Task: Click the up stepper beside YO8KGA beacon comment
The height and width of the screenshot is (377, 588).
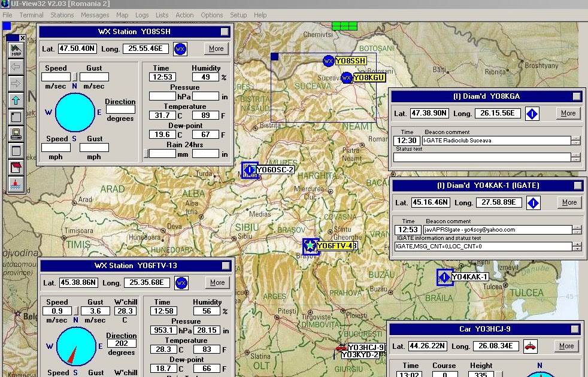Action: click(575, 138)
